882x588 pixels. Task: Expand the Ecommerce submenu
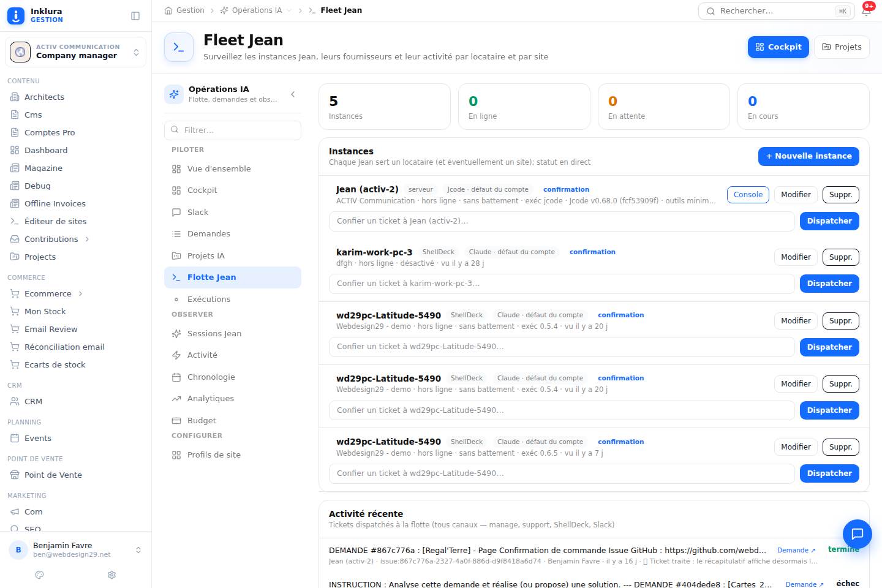pyautogui.click(x=80, y=293)
